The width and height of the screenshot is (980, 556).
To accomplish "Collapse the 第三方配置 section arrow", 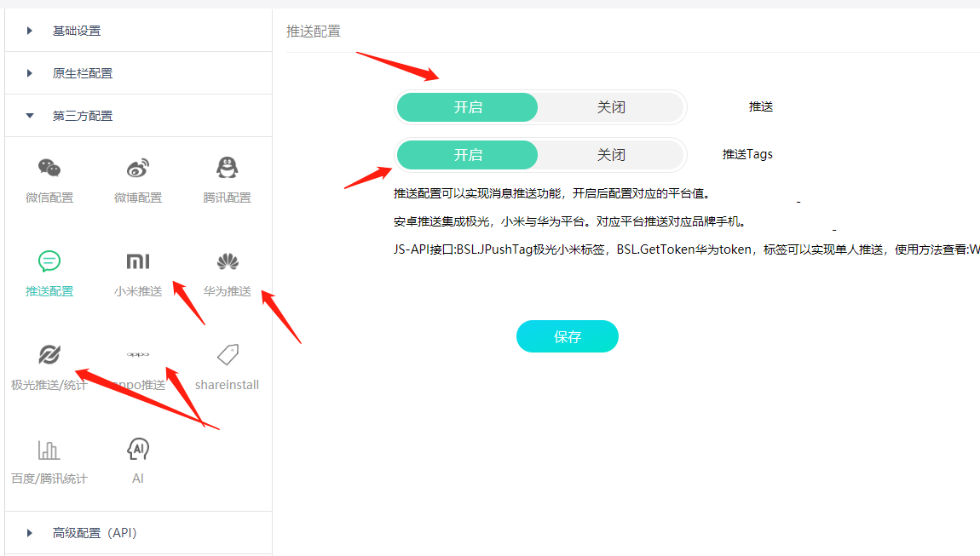I will click(29, 116).
